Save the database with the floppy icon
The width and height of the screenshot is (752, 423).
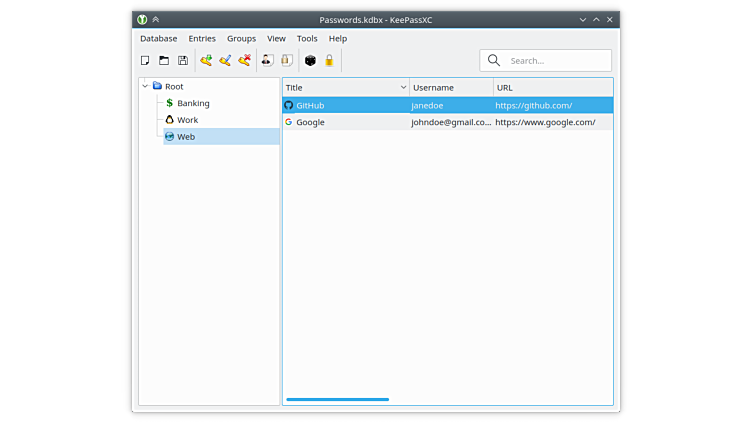183,61
